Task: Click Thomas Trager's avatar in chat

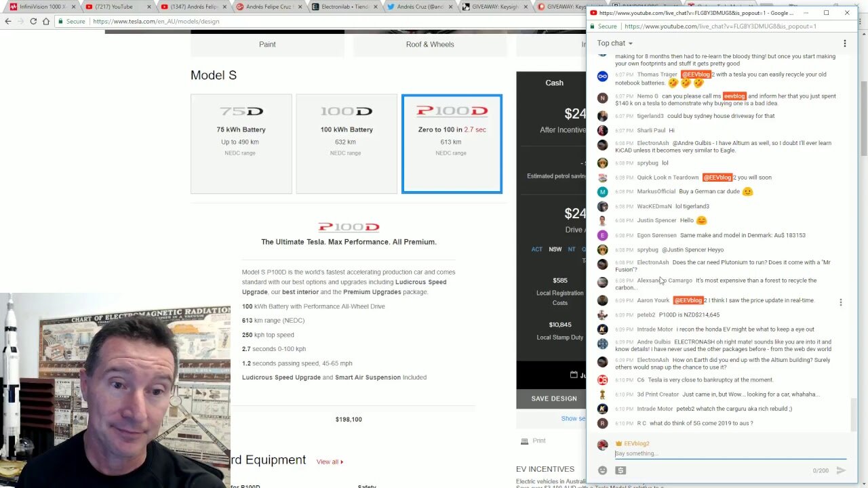Action: point(602,76)
